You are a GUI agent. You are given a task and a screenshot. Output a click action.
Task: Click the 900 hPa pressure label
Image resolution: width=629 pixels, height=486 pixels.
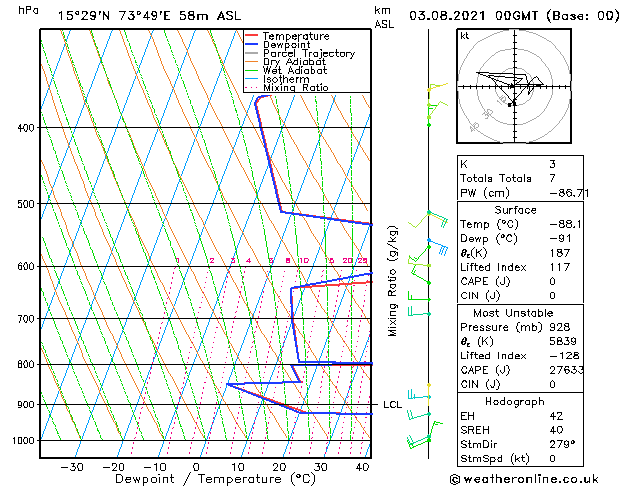[26, 405]
